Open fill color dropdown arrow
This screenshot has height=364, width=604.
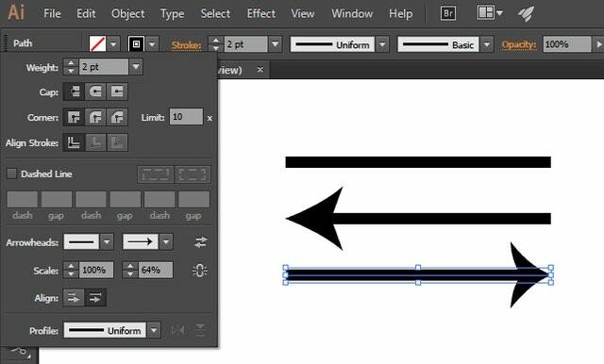(113, 44)
